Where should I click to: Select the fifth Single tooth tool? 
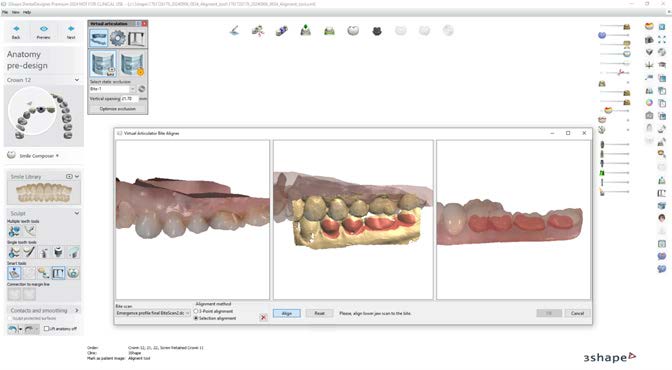click(x=73, y=252)
